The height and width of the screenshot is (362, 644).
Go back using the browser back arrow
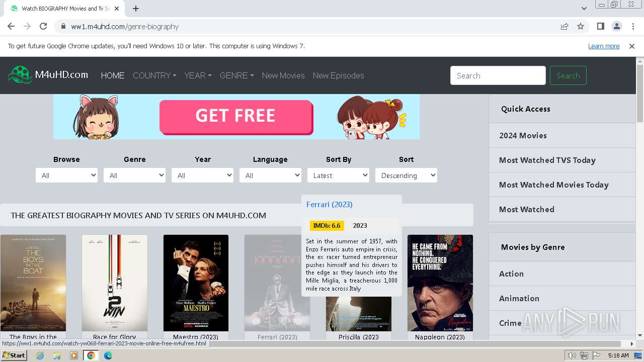[11, 26]
